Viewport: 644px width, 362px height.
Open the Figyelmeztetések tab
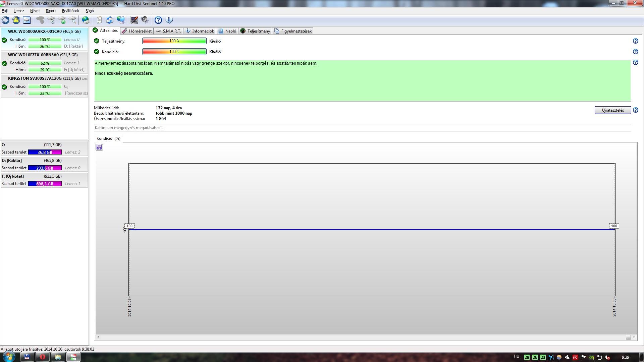tap(293, 31)
